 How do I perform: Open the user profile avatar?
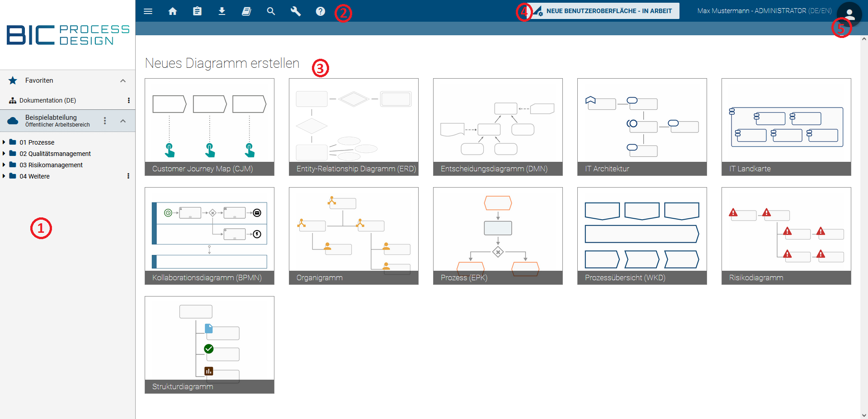(849, 14)
